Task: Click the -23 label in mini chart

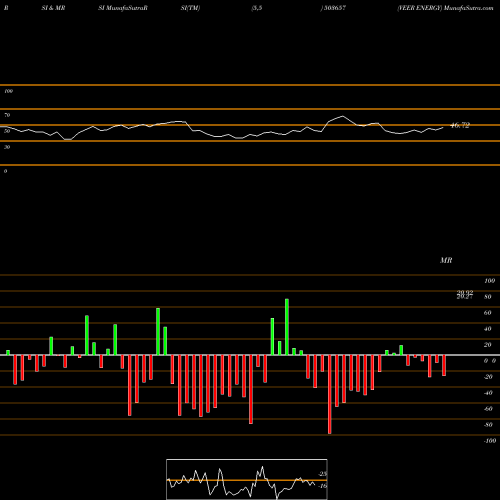Action: tap(323, 474)
